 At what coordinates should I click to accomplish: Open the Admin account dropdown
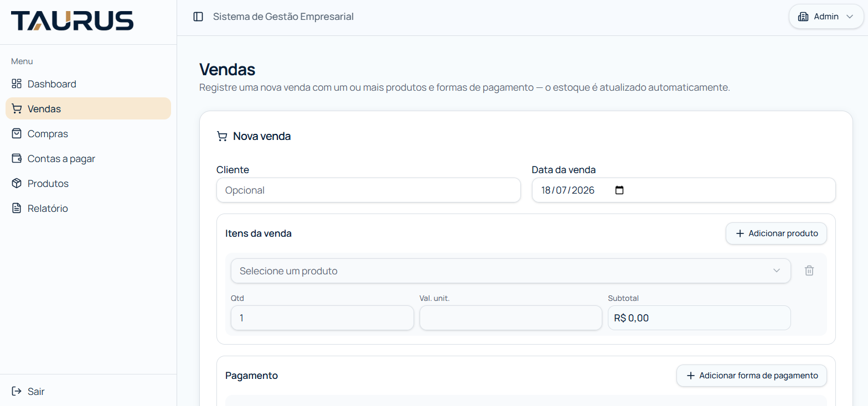pos(826,17)
